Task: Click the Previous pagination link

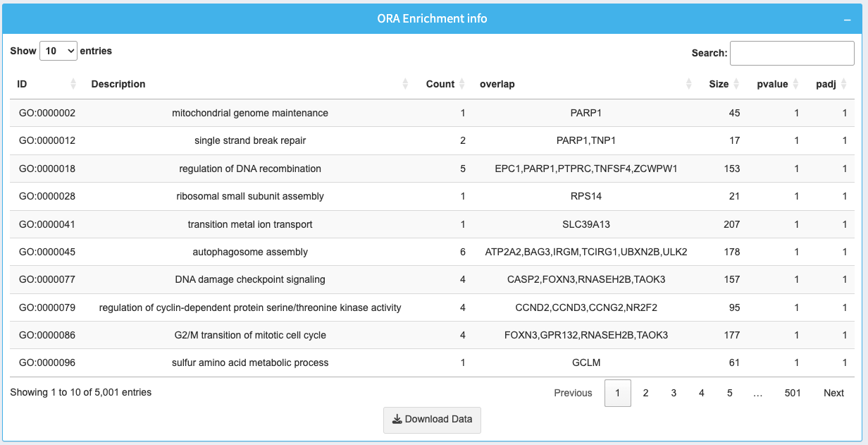Action: (x=573, y=393)
